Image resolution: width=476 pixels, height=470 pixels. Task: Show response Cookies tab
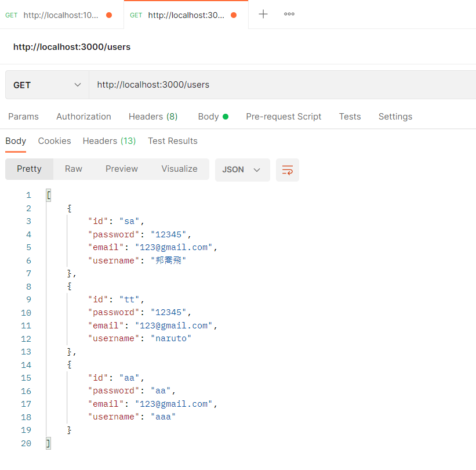click(54, 141)
